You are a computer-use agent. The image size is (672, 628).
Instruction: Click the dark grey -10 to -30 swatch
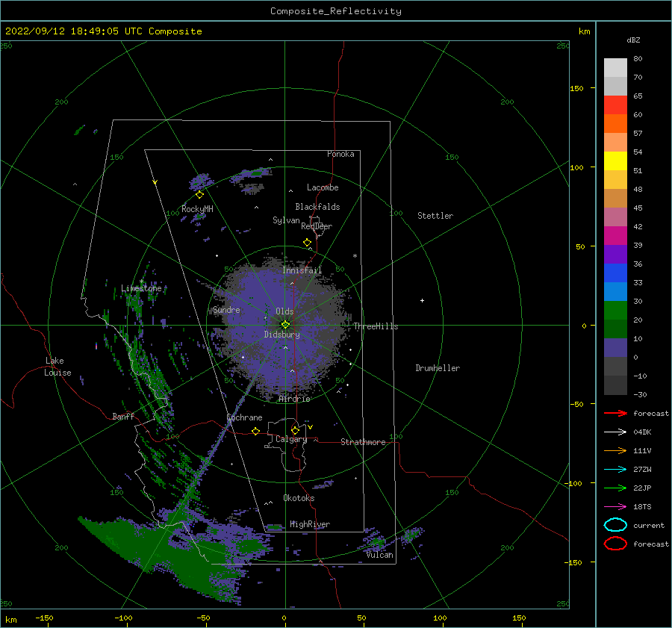[615, 385]
